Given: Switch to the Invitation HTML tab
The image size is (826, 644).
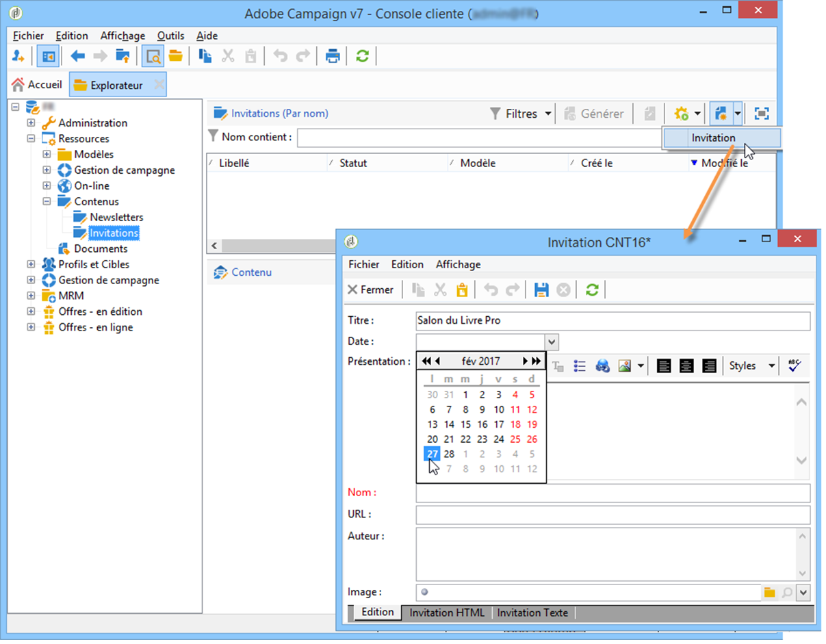Looking at the screenshot, I should 447,613.
